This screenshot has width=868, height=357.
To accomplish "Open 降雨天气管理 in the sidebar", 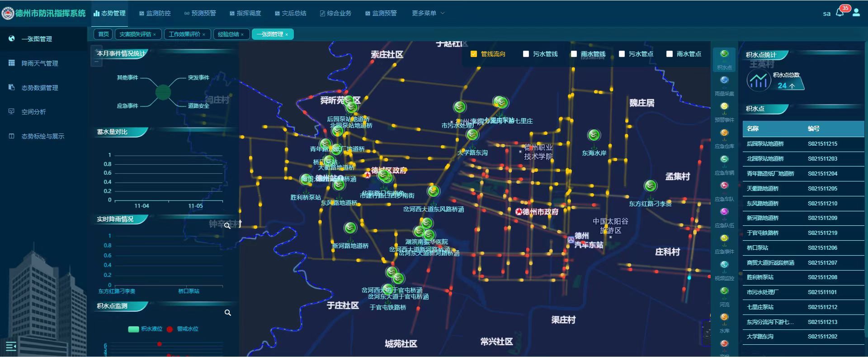I will tap(40, 63).
